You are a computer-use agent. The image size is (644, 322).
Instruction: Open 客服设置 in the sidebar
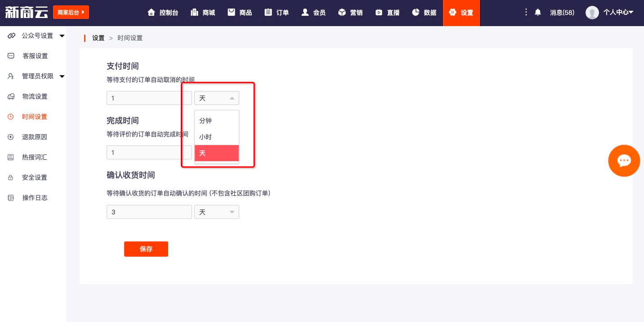[x=35, y=56]
